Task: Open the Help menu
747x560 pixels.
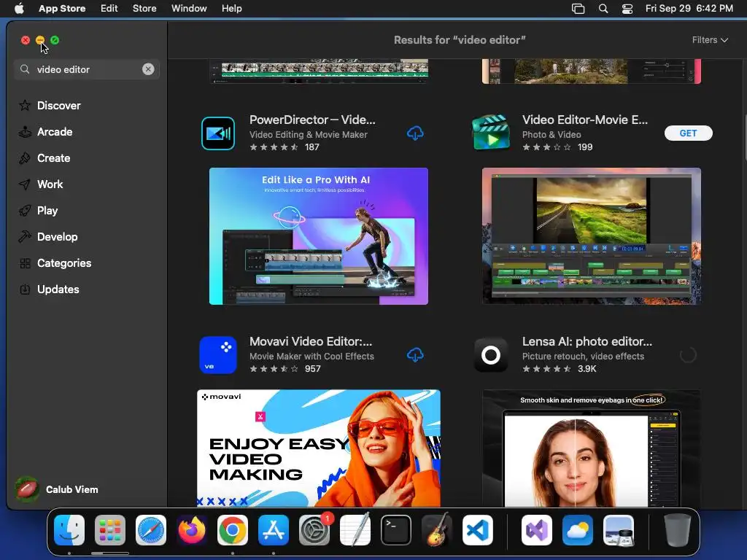Action: pos(231,9)
